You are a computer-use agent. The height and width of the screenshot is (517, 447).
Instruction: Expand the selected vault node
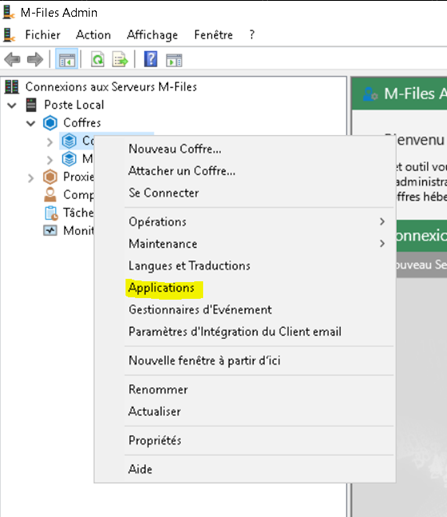click(x=50, y=142)
